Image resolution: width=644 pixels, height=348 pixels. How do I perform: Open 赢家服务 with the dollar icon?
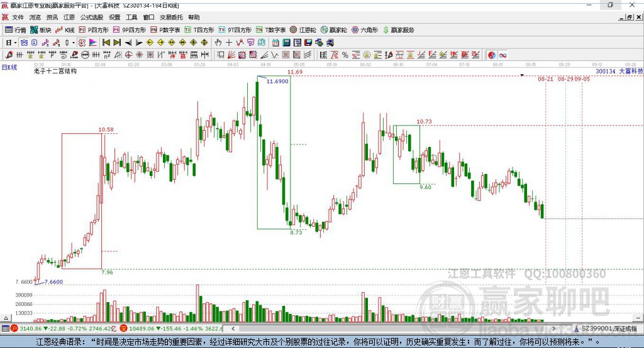pos(398,30)
